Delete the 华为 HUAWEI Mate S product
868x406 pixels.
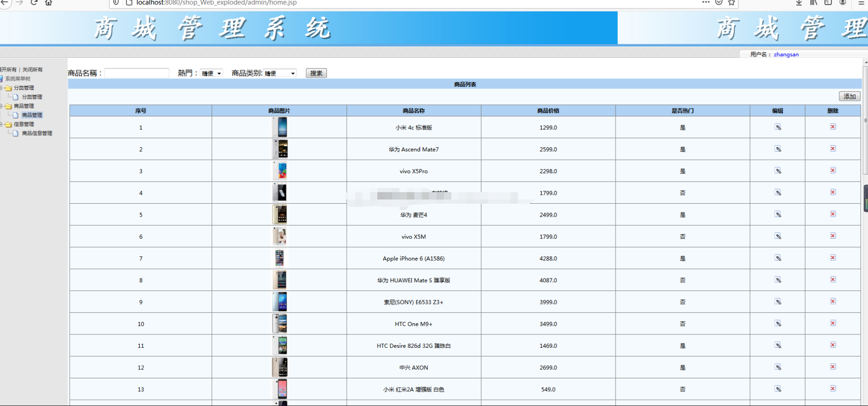833,279
